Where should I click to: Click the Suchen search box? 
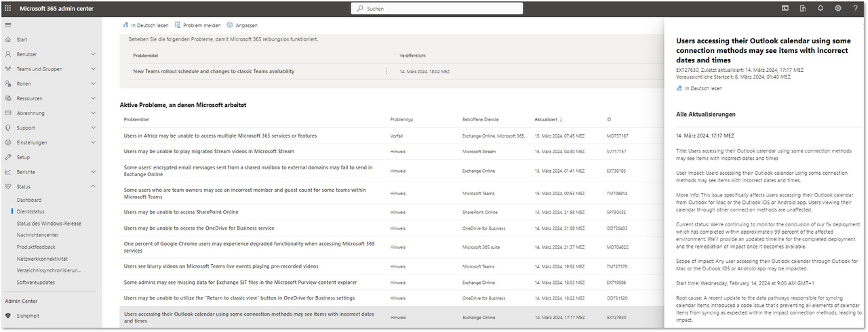tap(437, 8)
